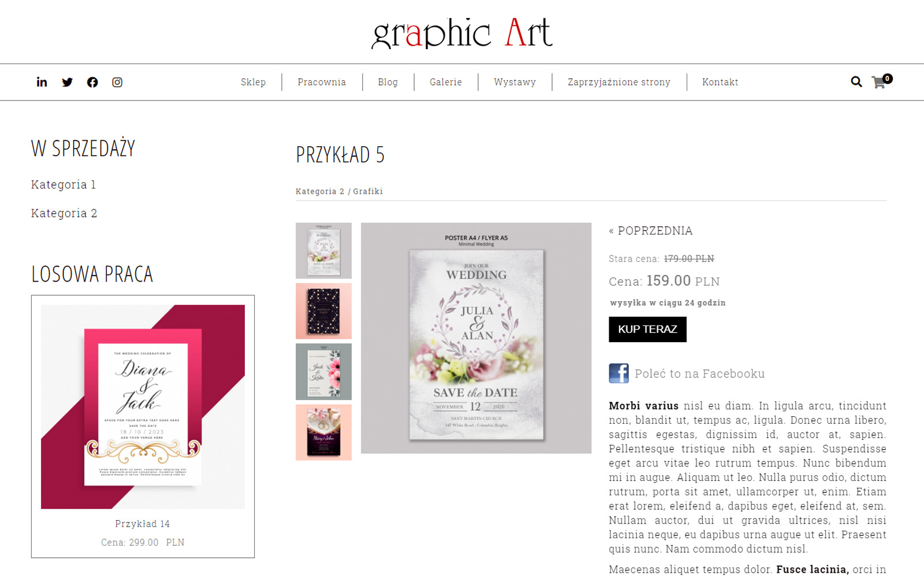Open Zaprzyjaźnione strony menu item
Screen dimensions: 924x578
(x=619, y=82)
